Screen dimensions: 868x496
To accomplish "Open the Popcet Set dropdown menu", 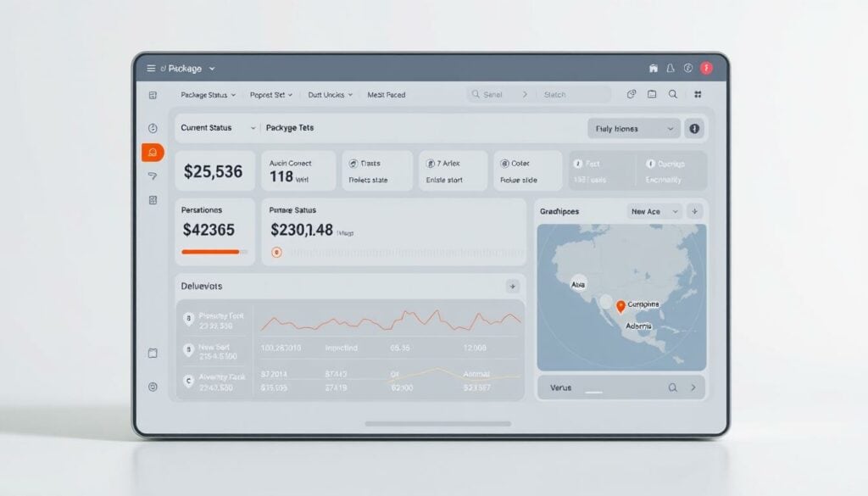I will point(271,95).
